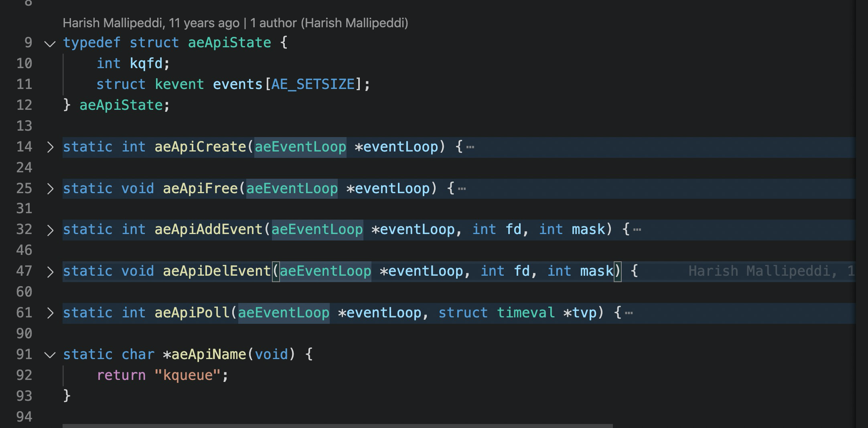
Task: Click the horizontal scrollbar under the code
Action: pyautogui.click(x=337, y=426)
